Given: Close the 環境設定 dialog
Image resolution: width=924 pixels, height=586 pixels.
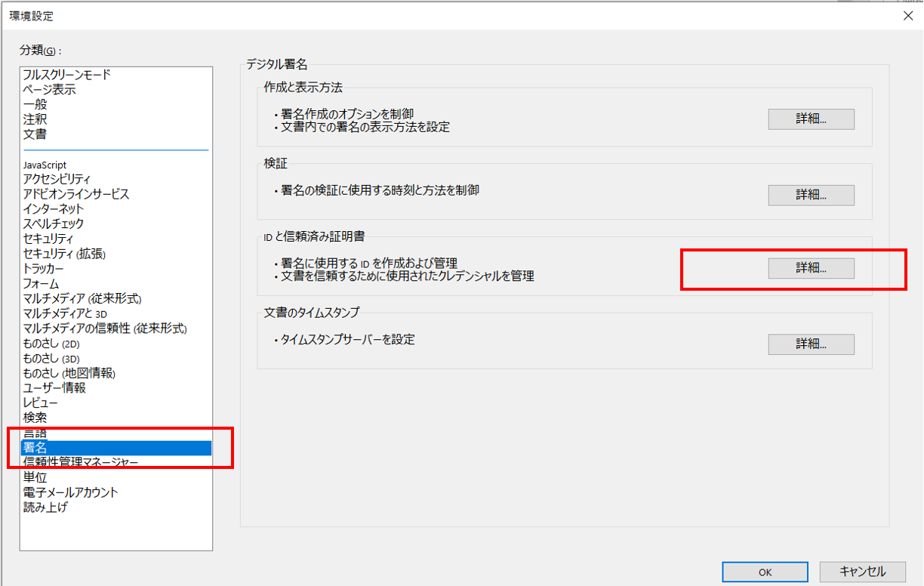Looking at the screenshot, I should click(x=908, y=15).
